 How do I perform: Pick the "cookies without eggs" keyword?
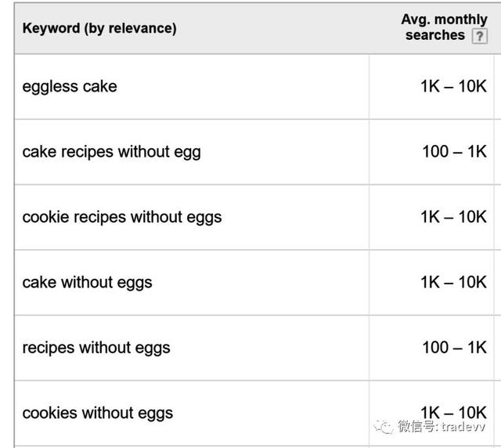[98, 413]
